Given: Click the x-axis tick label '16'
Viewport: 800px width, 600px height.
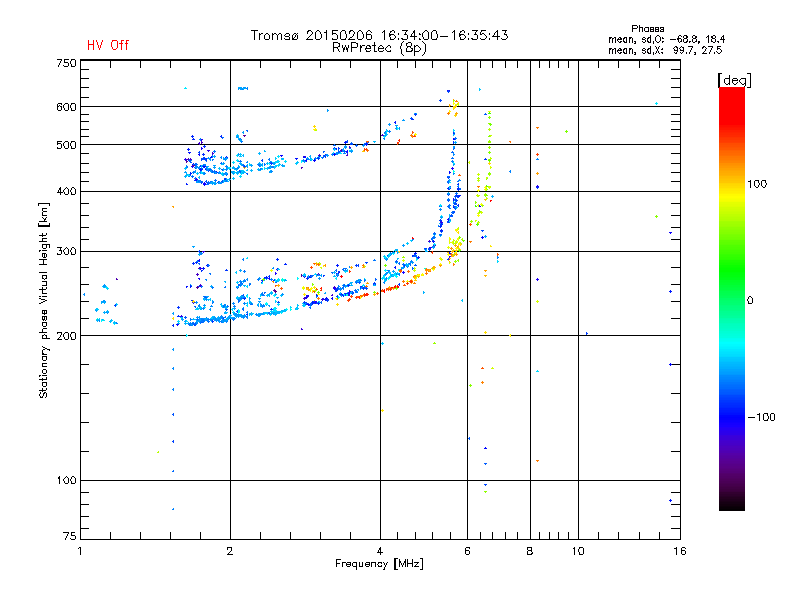Looking at the screenshot, I should click(680, 551).
